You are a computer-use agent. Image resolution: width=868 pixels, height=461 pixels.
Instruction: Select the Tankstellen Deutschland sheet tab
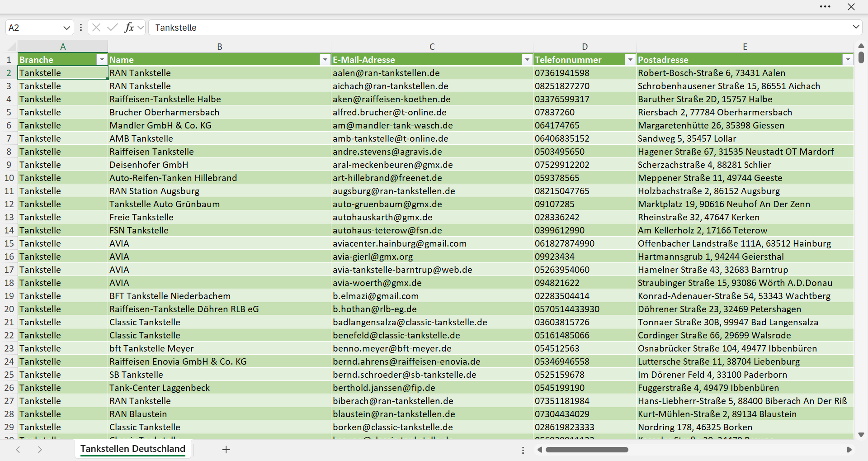(x=133, y=449)
